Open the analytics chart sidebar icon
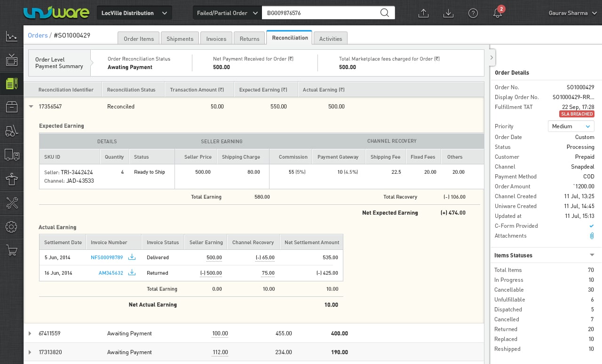The height and width of the screenshot is (364, 602). point(12,37)
